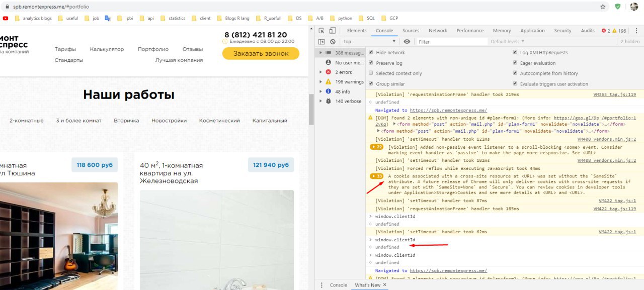Select the drawer Console tab
644x290 pixels.
(x=339, y=285)
